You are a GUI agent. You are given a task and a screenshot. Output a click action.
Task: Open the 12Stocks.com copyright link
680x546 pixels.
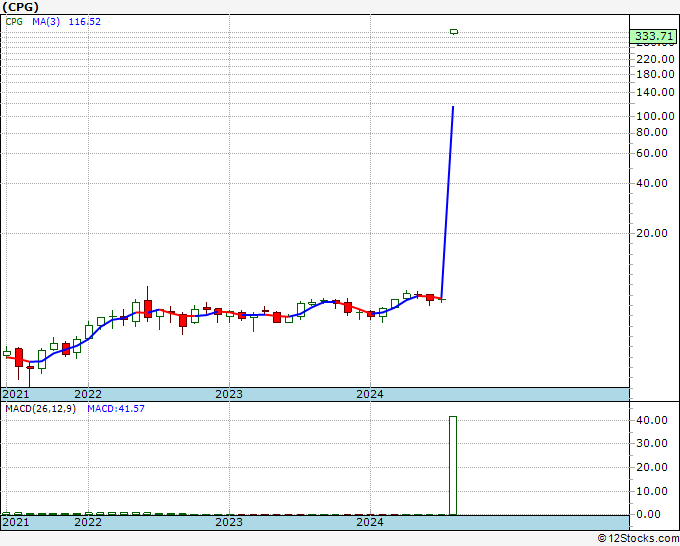pos(638,538)
